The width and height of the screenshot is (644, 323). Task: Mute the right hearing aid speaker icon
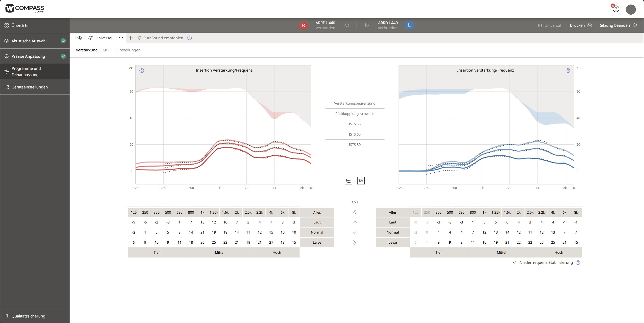pyautogui.click(x=347, y=25)
